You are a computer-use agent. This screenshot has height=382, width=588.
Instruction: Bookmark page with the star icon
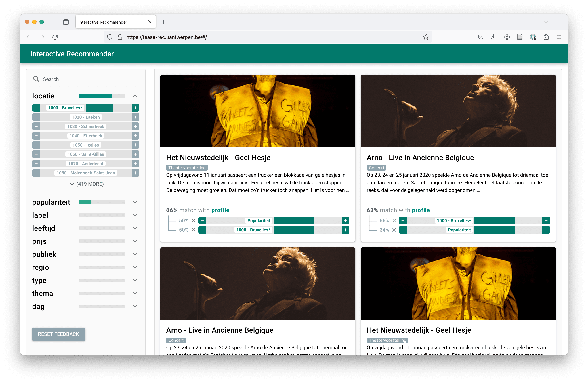point(426,37)
